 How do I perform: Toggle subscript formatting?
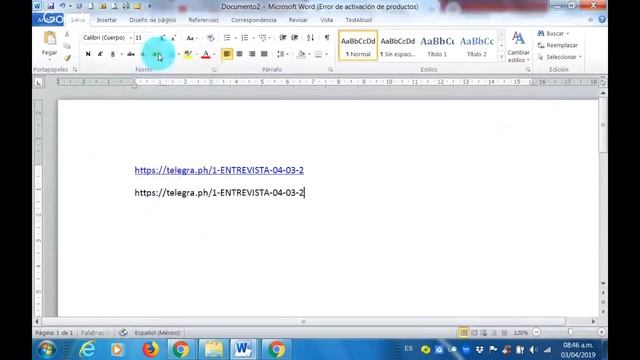click(x=143, y=54)
